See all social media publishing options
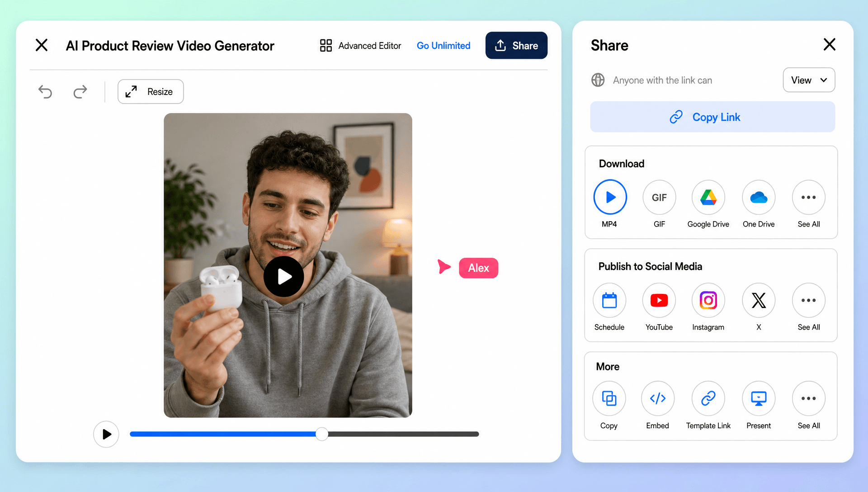 [x=808, y=300]
